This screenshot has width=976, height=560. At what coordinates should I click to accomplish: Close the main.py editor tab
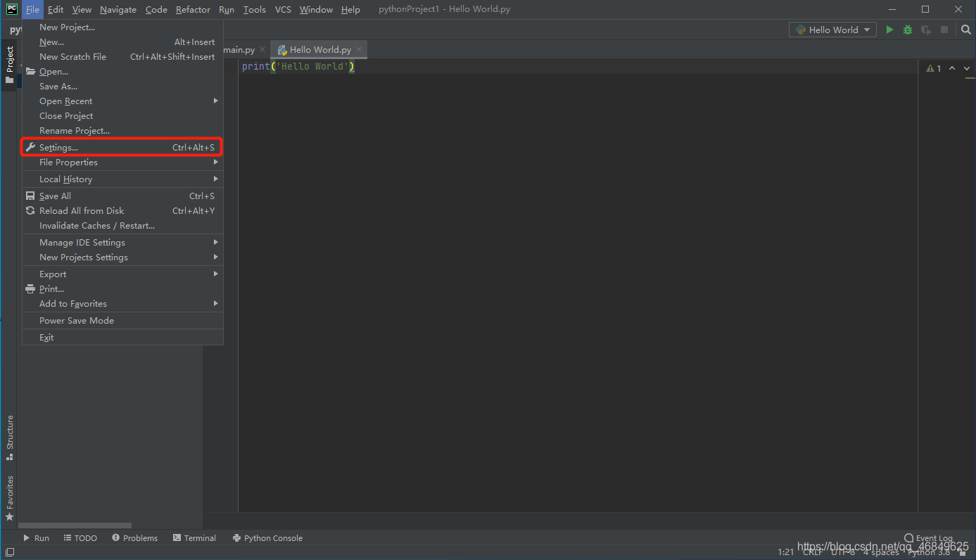pos(262,50)
